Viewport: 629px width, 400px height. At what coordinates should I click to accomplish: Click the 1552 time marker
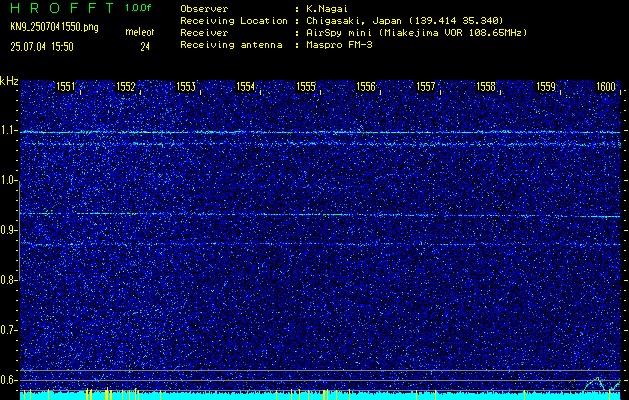pyautogui.click(x=126, y=87)
